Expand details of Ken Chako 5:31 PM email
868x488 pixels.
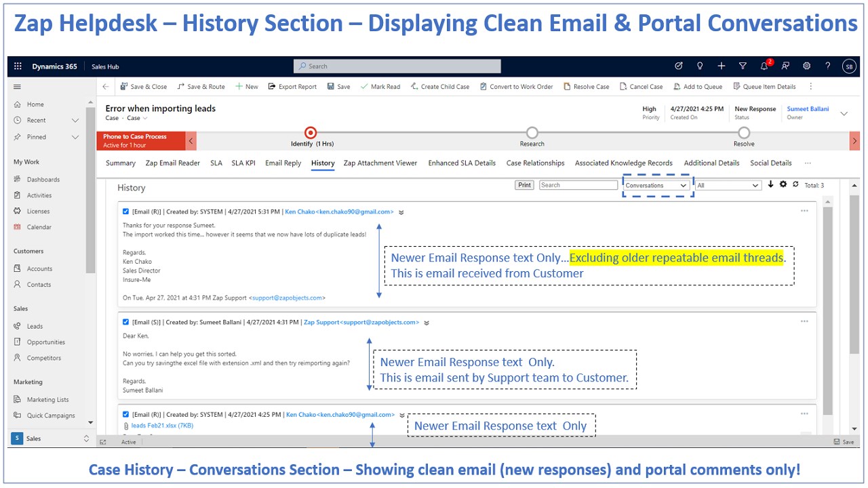[401, 212]
